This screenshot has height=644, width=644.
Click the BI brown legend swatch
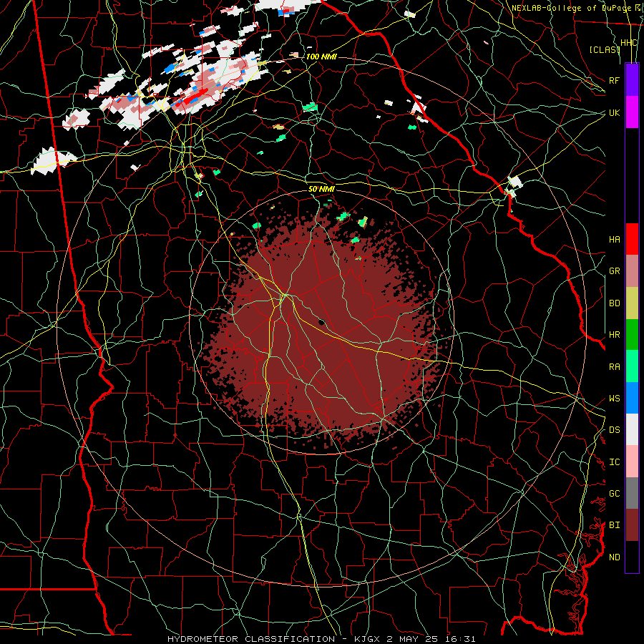coord(632,525)
